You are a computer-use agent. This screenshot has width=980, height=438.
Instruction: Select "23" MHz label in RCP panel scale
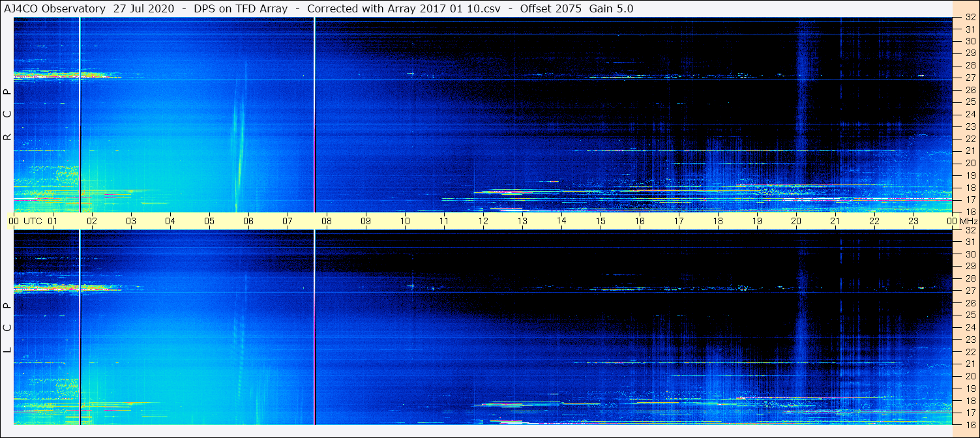(970, 126)
